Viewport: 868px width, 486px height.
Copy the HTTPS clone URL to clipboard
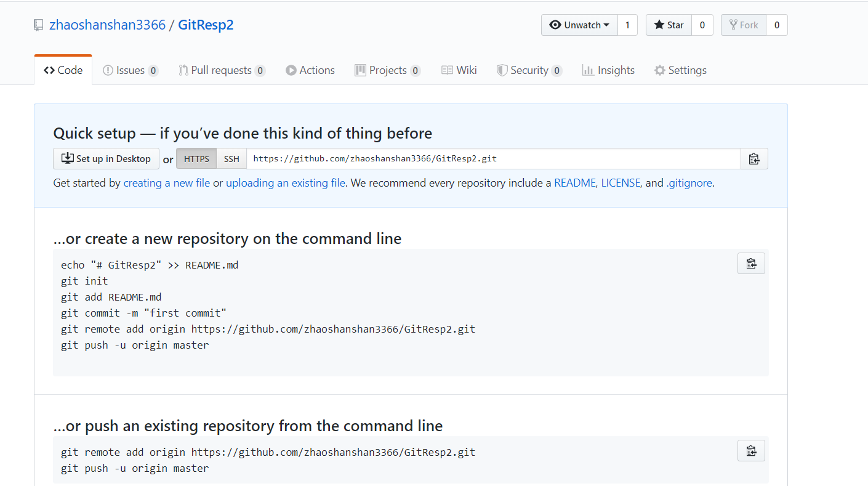(753, 159)
